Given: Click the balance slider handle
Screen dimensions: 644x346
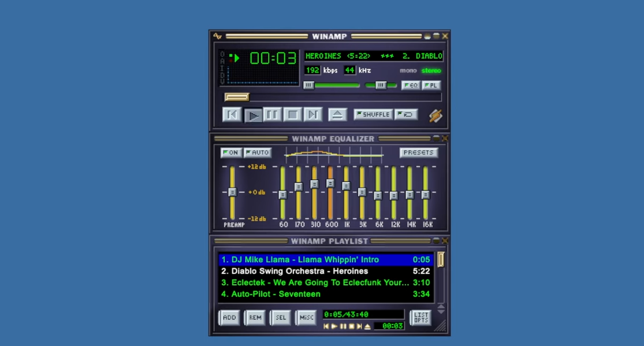Looking at the screenshot, I should pos(381,85).
